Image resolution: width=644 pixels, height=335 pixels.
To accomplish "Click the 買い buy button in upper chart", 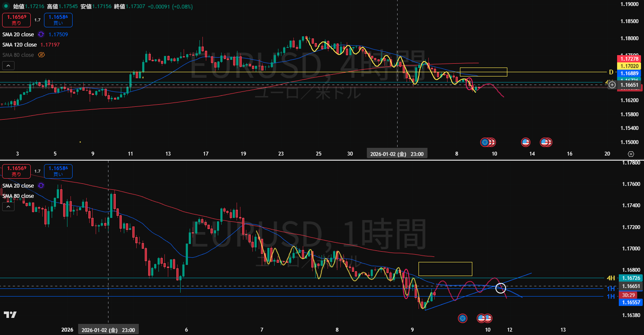I will pos(58,20).
